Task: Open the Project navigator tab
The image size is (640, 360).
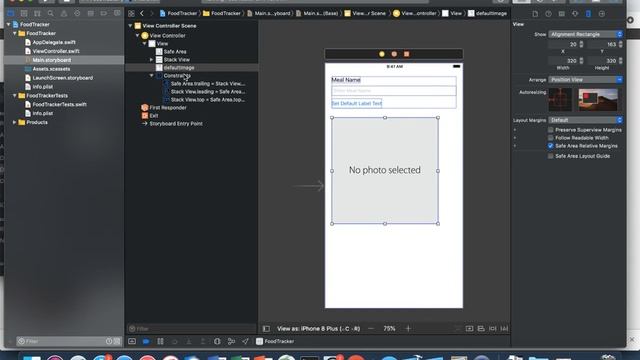Action: pos(11,13)
